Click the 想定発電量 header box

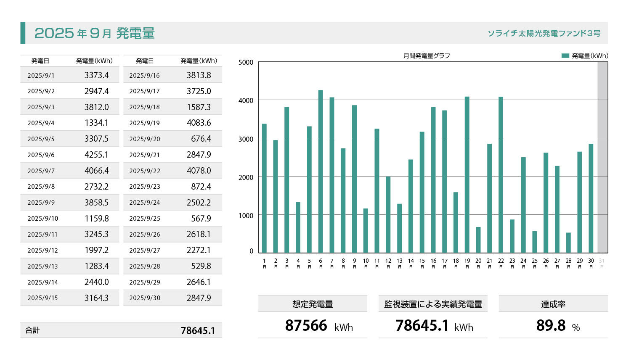313,304
